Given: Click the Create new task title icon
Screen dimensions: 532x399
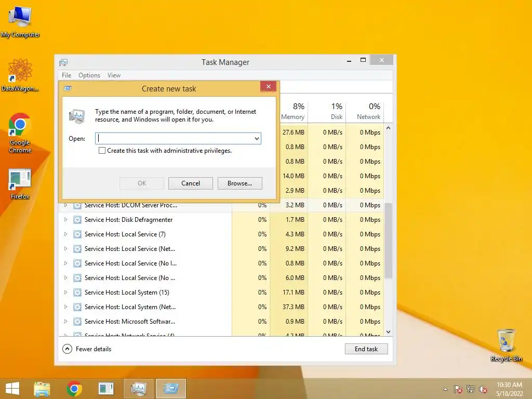Looking at the screenshot, I should pos(68,88).
